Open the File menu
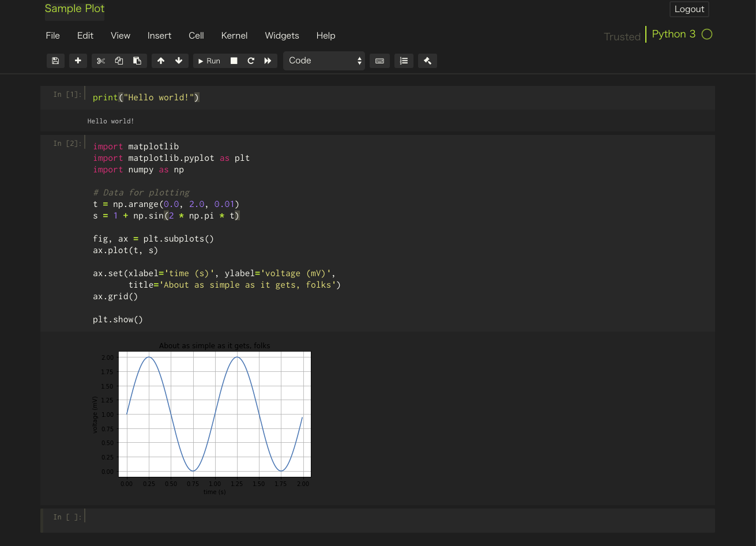Viewport: 756px width, 546px height. (x=52, y=36)
